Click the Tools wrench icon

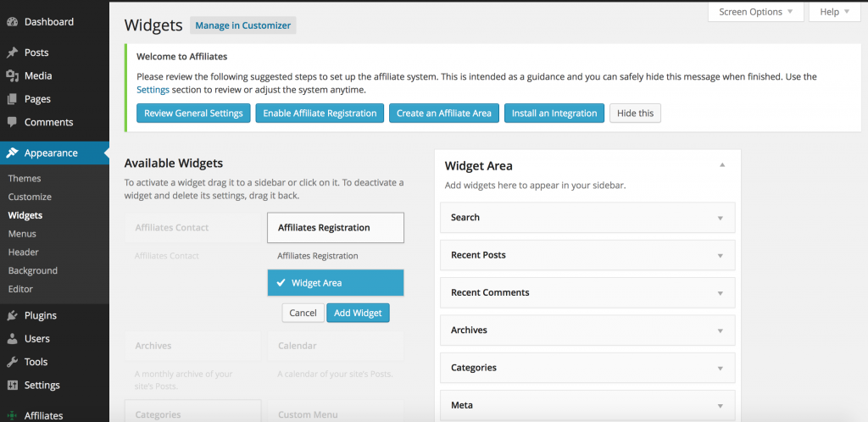(x=12, y=363)
